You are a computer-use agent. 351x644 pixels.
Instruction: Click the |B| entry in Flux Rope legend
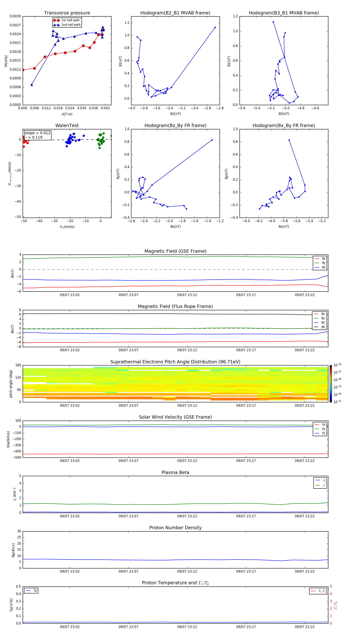coord(320,327)
